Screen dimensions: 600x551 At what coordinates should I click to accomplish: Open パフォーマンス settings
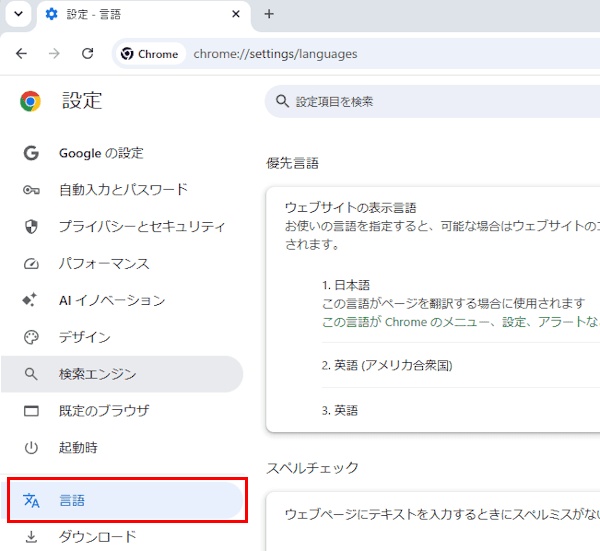tap(122, 264)
